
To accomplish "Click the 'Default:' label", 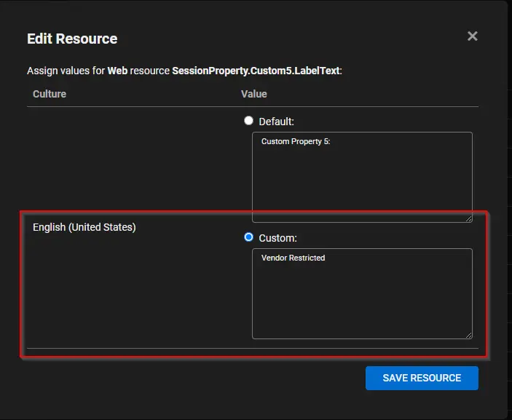I will click(x=277, y=122).
